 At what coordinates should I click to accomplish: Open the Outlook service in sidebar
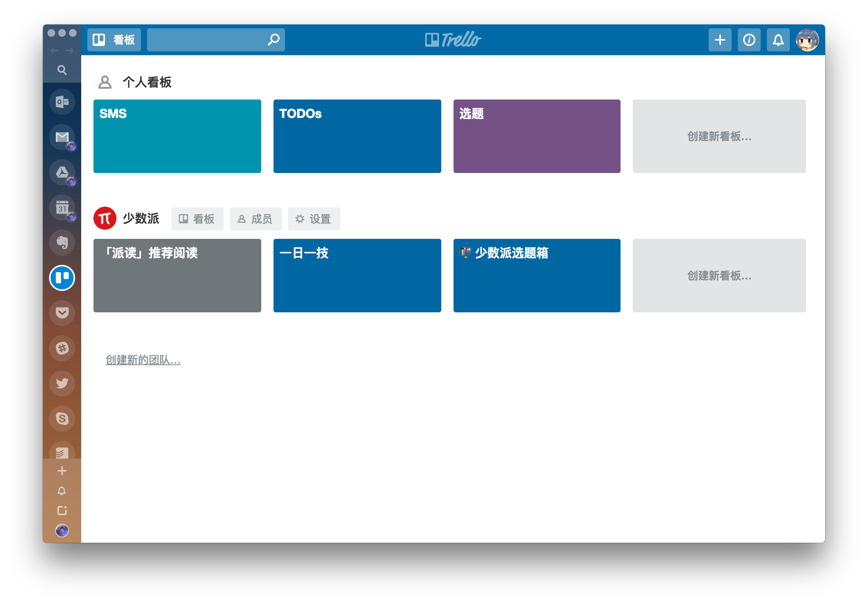click(x=62, y=102)
